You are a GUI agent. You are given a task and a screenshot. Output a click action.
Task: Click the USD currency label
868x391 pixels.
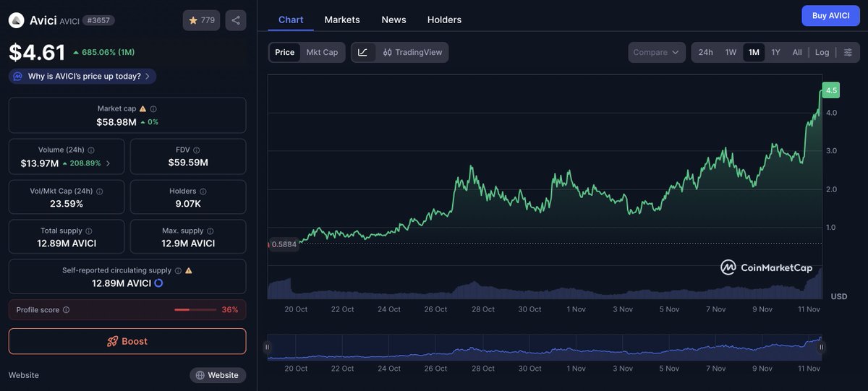pyautogui.click(x=839, y=297)
